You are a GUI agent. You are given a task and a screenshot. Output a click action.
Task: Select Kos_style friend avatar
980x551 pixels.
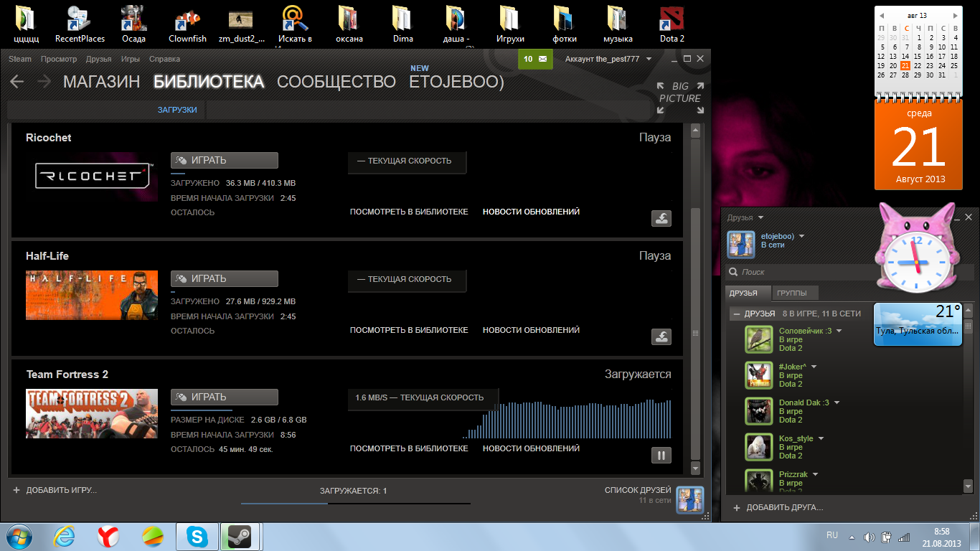pos(758,447)
